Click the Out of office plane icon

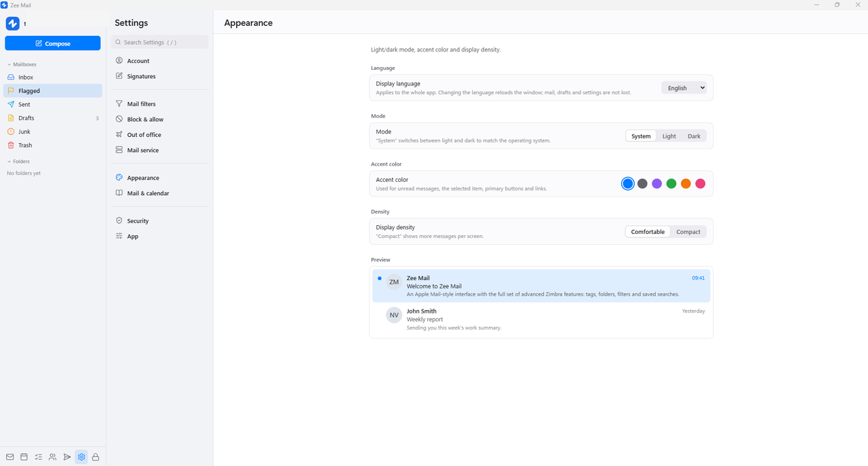click(x=119, y=134)
